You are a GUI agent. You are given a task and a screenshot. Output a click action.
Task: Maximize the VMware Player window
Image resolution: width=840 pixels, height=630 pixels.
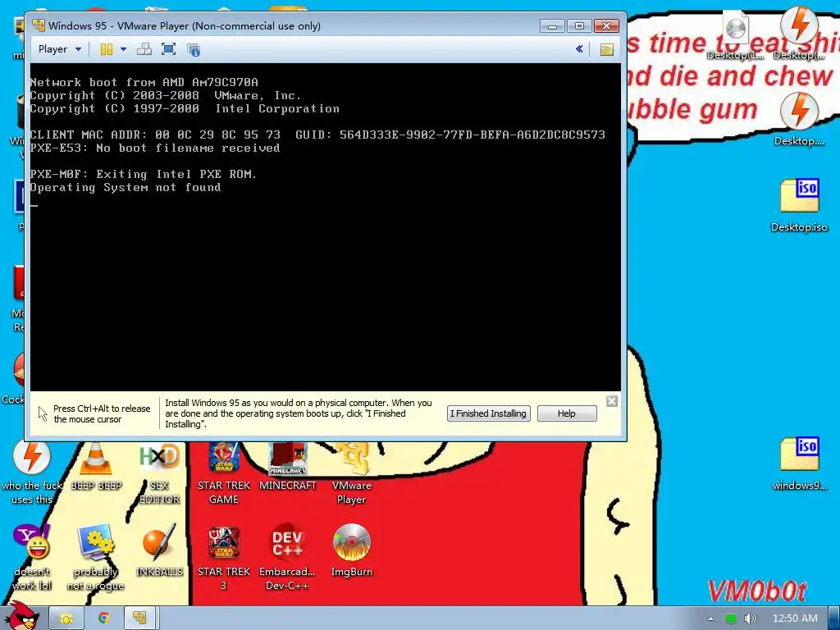[579, 25]
